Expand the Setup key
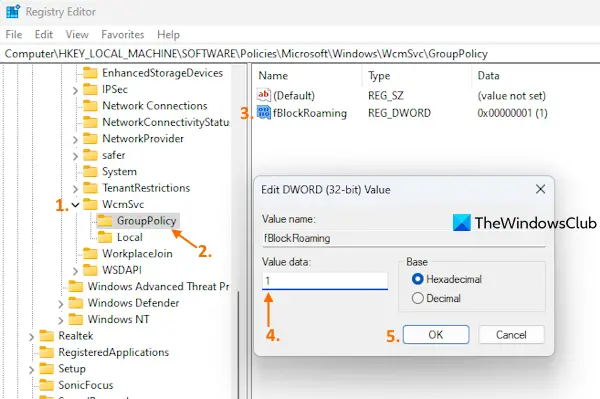Viewport: 600px width, 399px height. coord(31,370)
